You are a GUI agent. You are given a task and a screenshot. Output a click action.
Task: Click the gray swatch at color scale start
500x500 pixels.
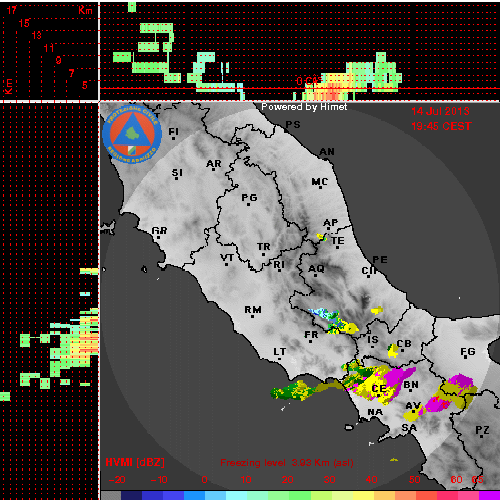click(x=111, y=495)
